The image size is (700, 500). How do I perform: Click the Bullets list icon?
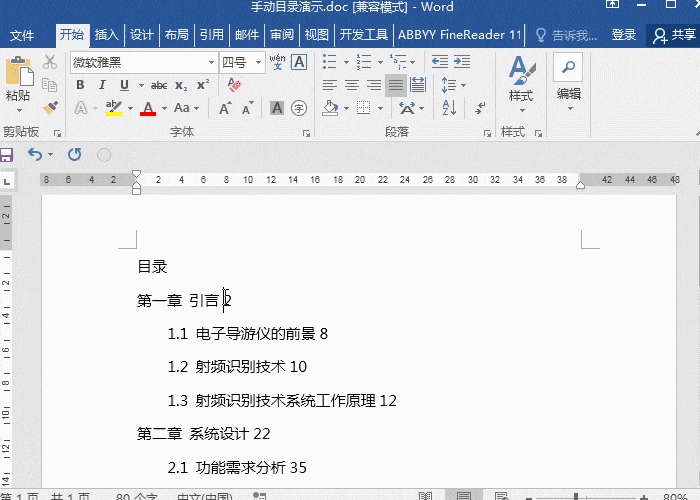(x=329, y=62)
